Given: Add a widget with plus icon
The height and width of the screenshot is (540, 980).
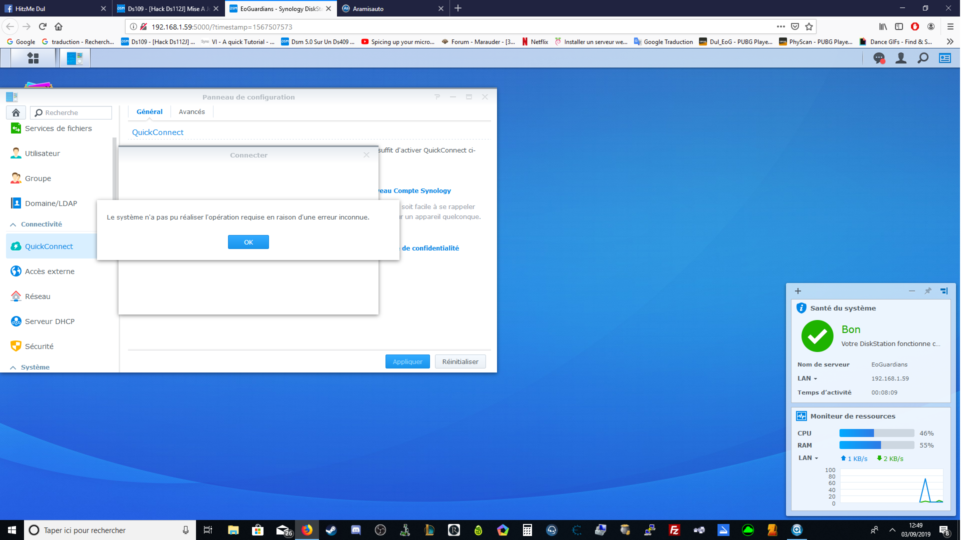Looking at the screenshot, I should click(x=798, y=291).
